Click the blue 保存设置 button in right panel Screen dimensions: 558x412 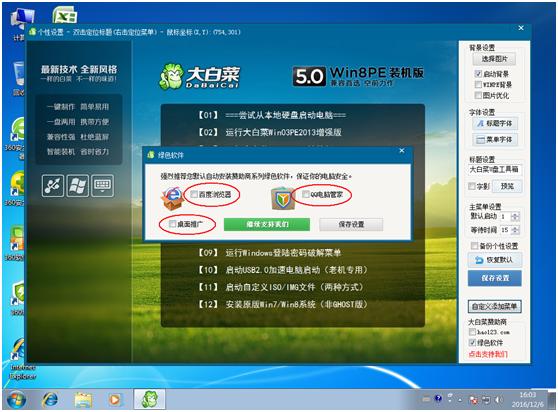[x=495, y=278]
